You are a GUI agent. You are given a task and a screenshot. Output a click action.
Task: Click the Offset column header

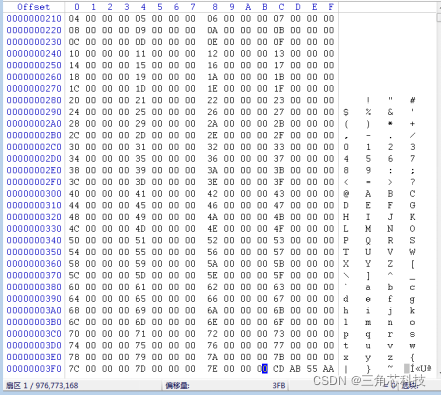pos(34,7)
